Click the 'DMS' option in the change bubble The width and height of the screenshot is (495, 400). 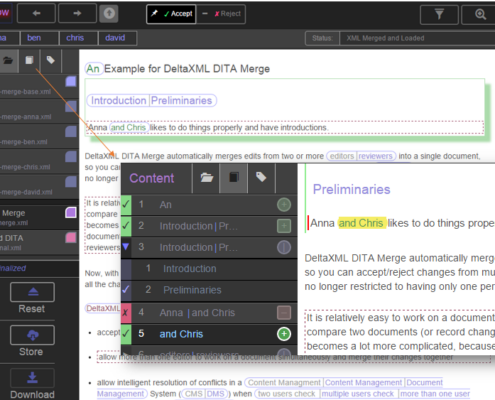216,394
